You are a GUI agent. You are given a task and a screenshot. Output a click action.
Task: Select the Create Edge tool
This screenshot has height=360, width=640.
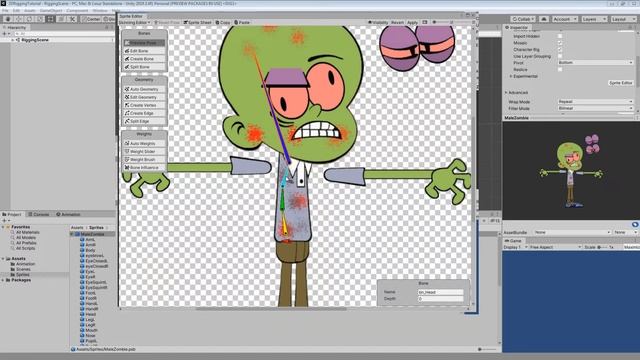click(144, 113)
